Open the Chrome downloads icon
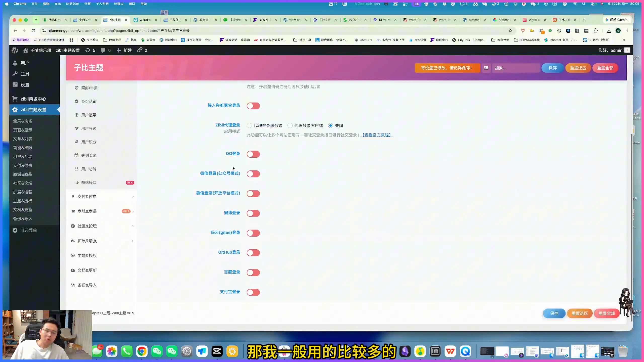Image resolution: width=644 pixels, height=362 pixels. coord(609,31)
